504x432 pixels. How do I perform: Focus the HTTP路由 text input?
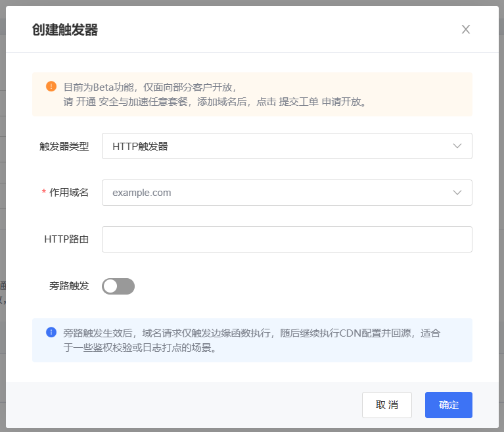click(286, 239)
